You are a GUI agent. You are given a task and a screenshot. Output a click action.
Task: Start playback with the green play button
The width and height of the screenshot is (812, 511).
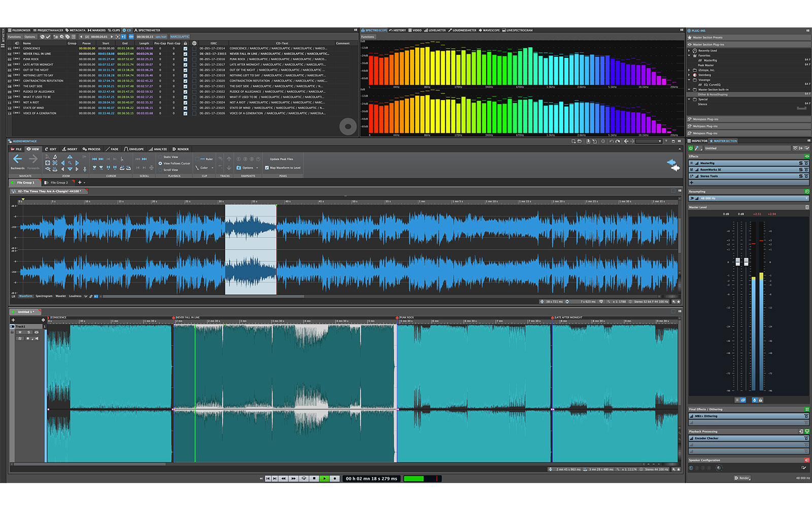(324, 478)
